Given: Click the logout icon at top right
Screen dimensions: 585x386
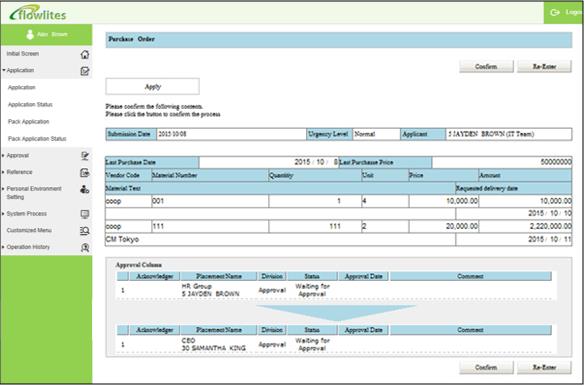Looking at the screenshot, I should coord(555,12).
